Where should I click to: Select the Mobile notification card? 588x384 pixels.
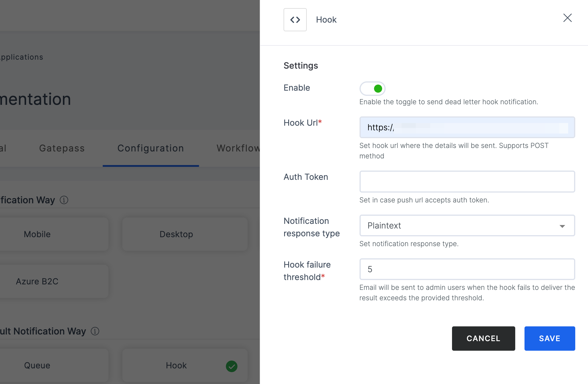tap(54, 234)
